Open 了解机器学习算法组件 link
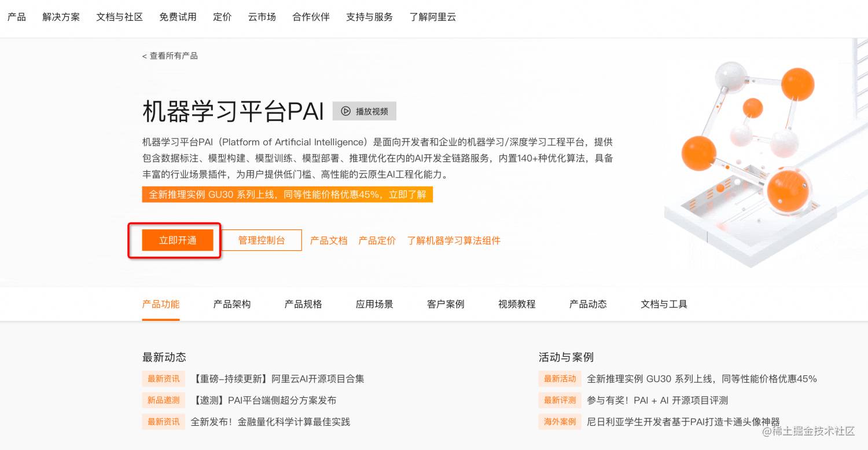 [454, 240]
